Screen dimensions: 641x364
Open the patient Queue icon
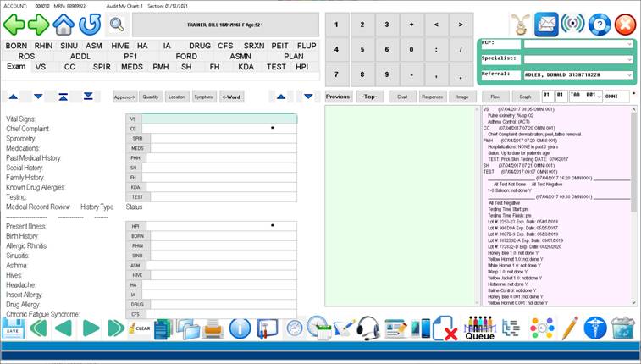[480, 328]
